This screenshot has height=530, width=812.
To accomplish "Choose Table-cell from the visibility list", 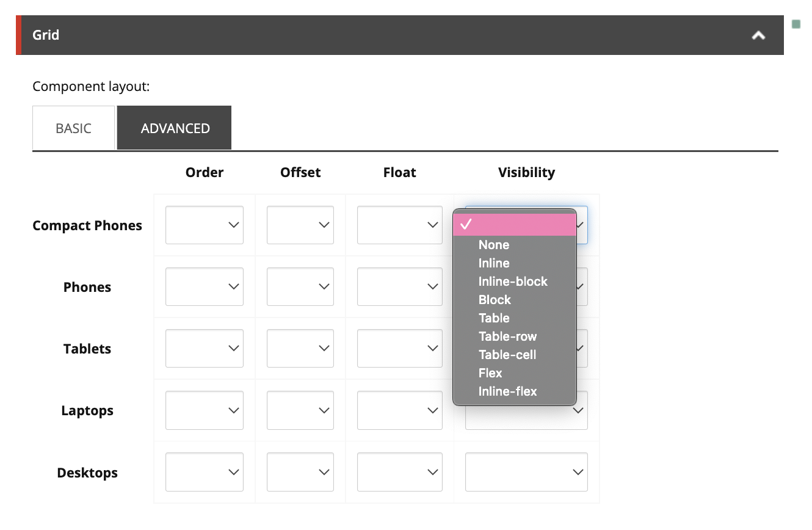I will pyautogui.click(x=515, y=355).
